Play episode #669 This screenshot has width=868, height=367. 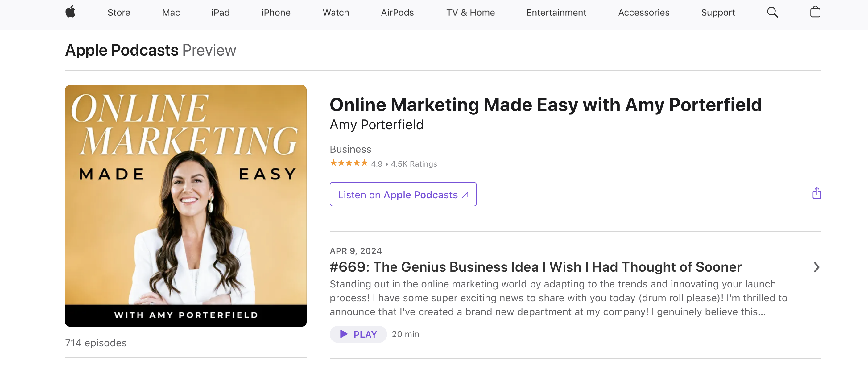pyautogui.click(x=358, y=334)
